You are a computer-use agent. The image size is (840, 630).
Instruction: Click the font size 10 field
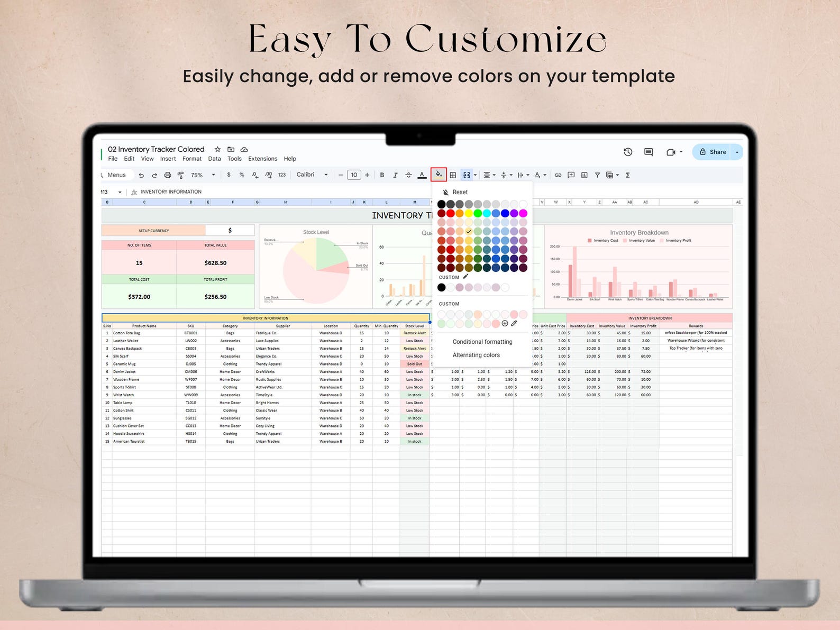[x=354, y=175]
